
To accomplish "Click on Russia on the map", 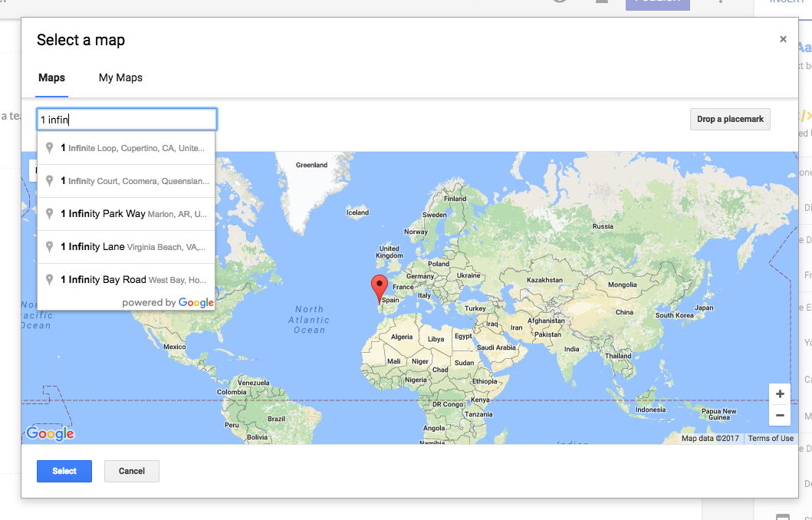I will click(x=603, y=226).
